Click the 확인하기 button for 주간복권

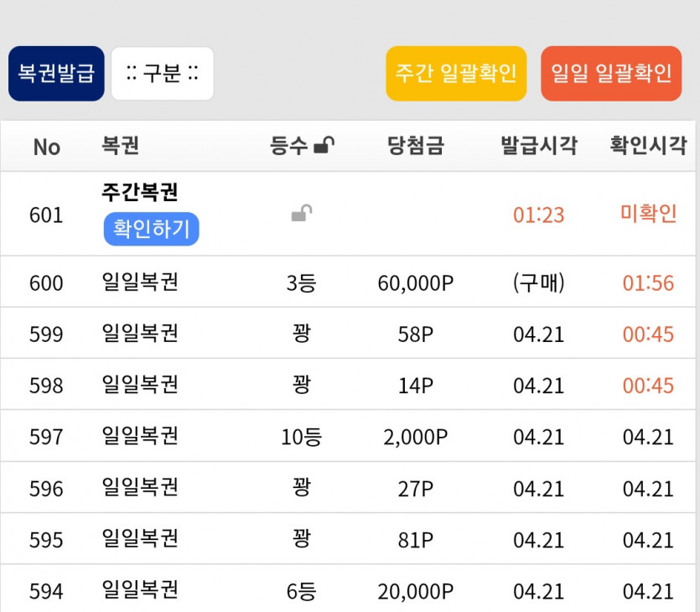[152, 229]
